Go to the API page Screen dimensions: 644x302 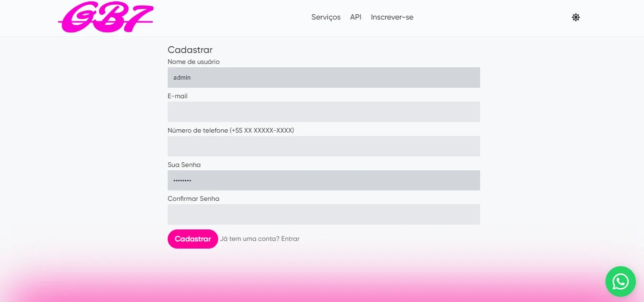356,17
